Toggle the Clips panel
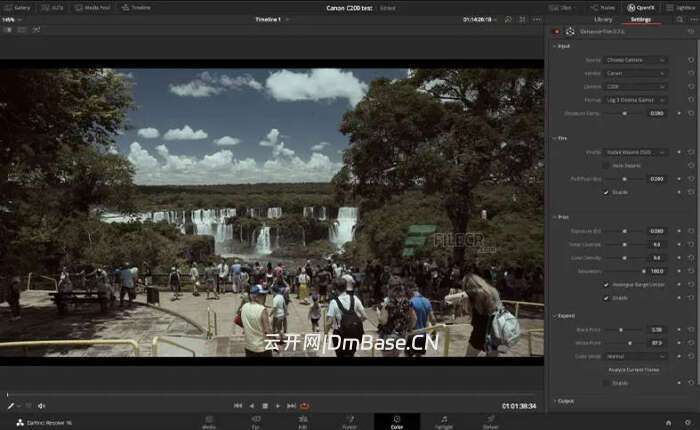This screenshot has height=430, width=700. click(x=560, y=8)
